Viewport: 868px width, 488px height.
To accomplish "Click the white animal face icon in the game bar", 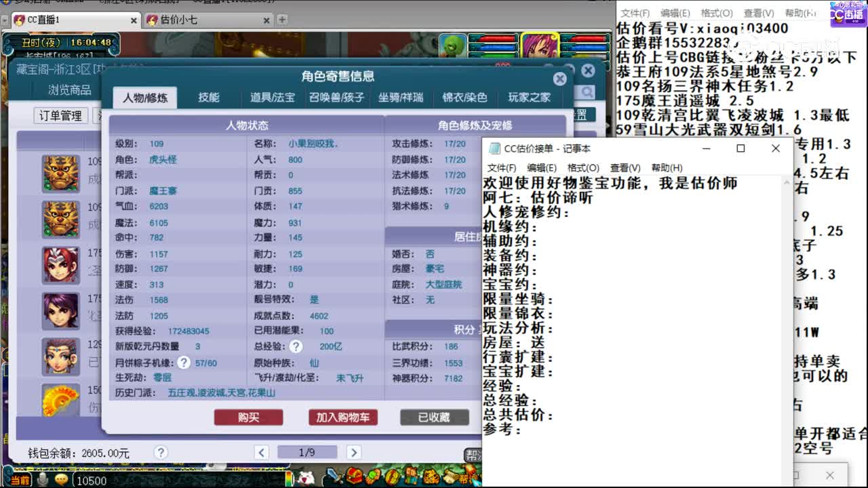I will tap(306, 478).
